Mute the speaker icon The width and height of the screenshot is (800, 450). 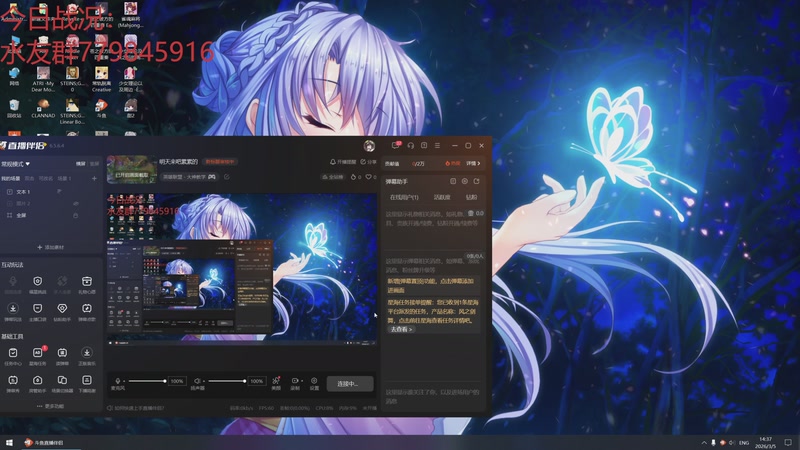pos(197,381)
